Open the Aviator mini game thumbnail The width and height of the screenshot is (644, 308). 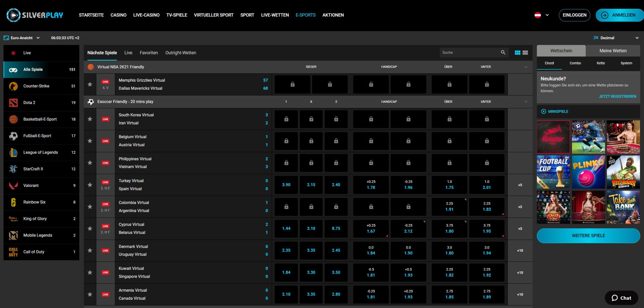coord(553,137)
